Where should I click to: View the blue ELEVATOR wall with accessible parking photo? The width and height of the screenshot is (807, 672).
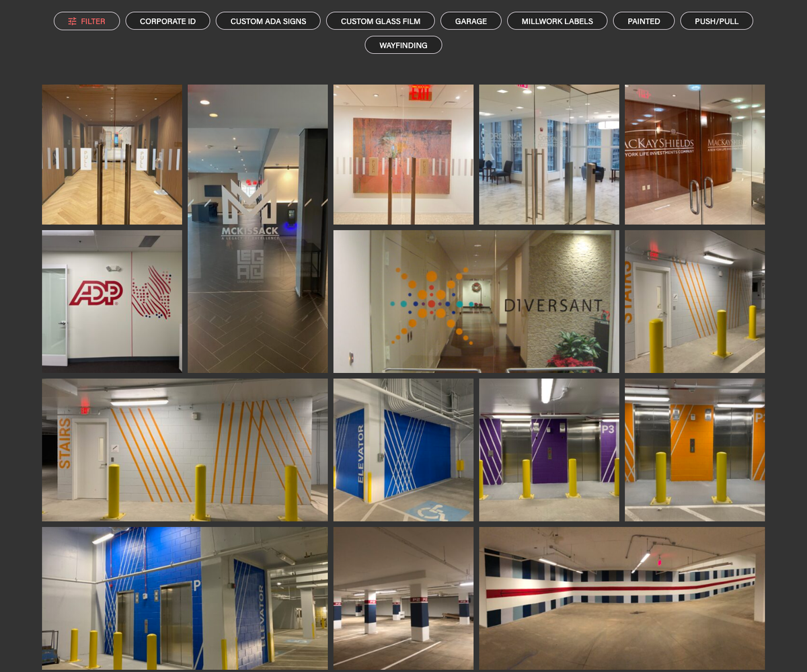click(403, 450)
